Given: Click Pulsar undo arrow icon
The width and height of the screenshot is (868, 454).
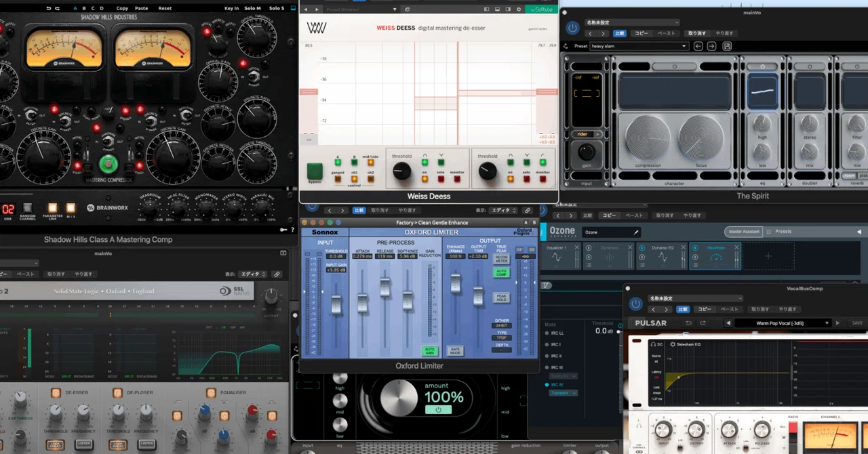Looking at the screenshot, I should point(688,323).
